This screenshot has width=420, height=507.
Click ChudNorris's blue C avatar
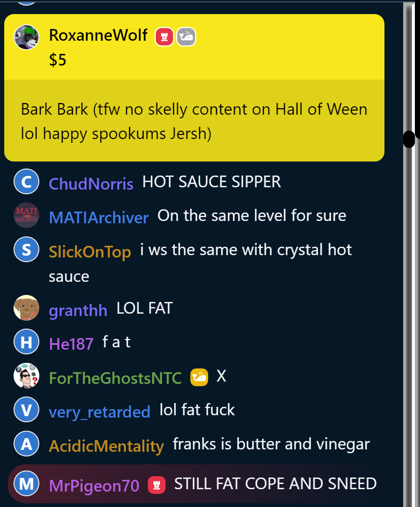point(27,181)
